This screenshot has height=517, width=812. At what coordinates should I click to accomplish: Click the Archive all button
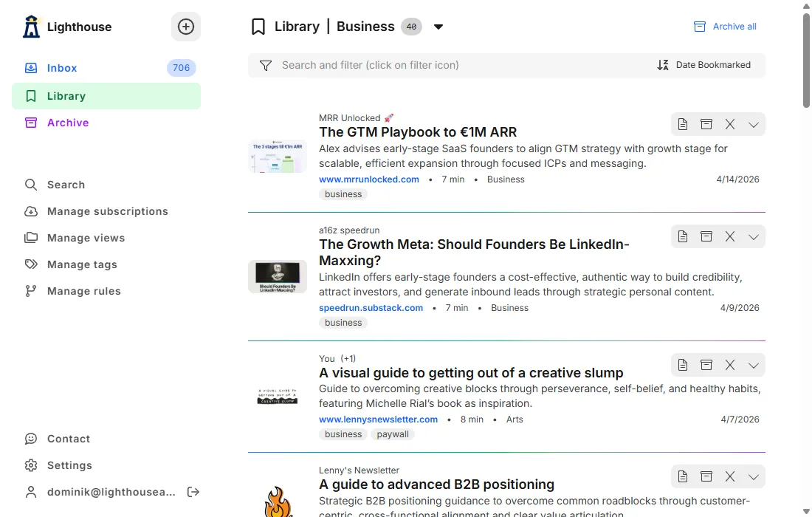[726, 27]
